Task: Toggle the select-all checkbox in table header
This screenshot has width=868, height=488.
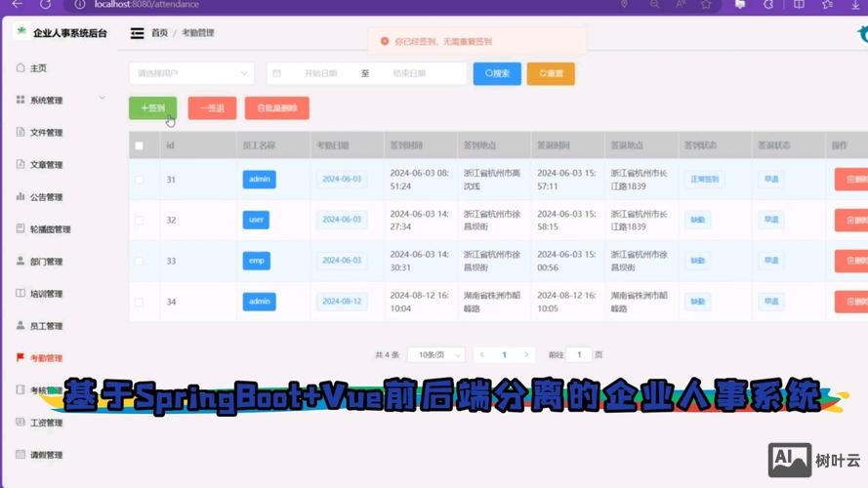Action: click(x=139, y=145)
